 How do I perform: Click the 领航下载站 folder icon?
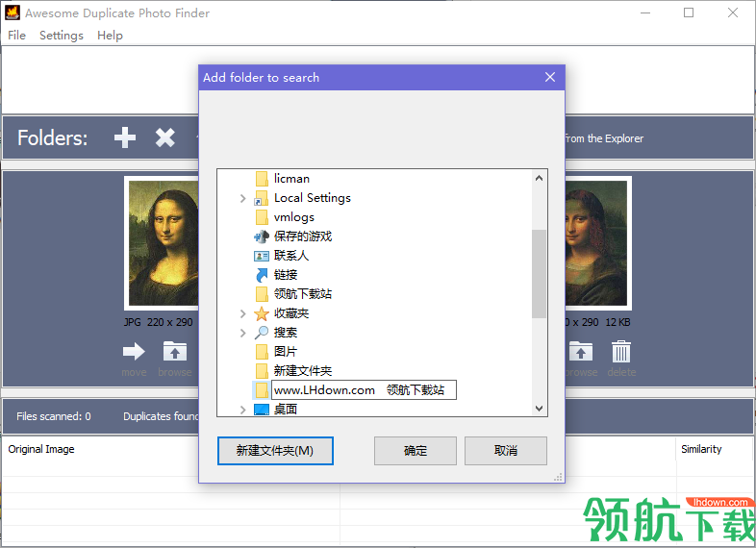tap(262, 294)
